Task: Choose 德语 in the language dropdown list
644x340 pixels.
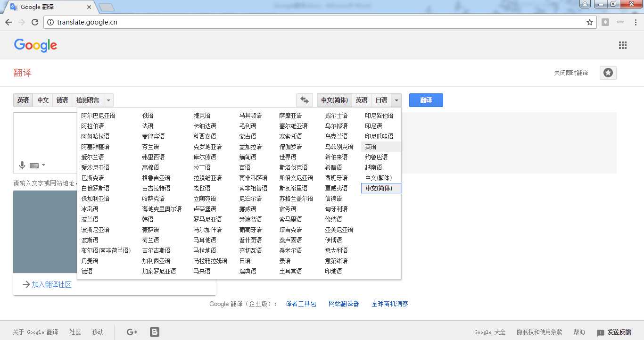Action: pos(87,271)
